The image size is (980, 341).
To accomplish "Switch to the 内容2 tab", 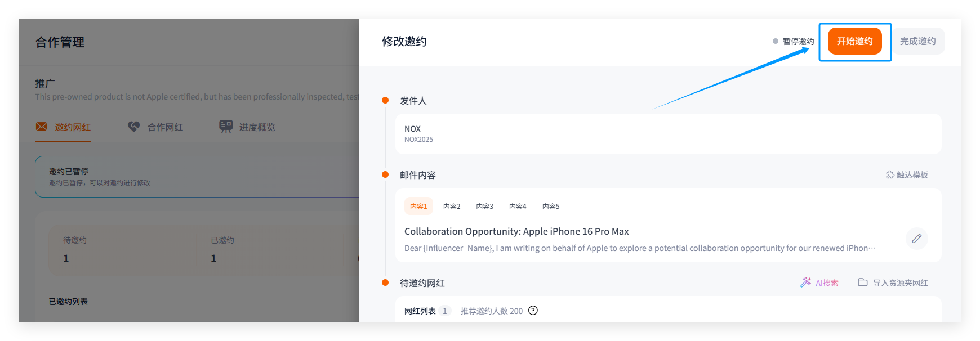I will (452, 207).
